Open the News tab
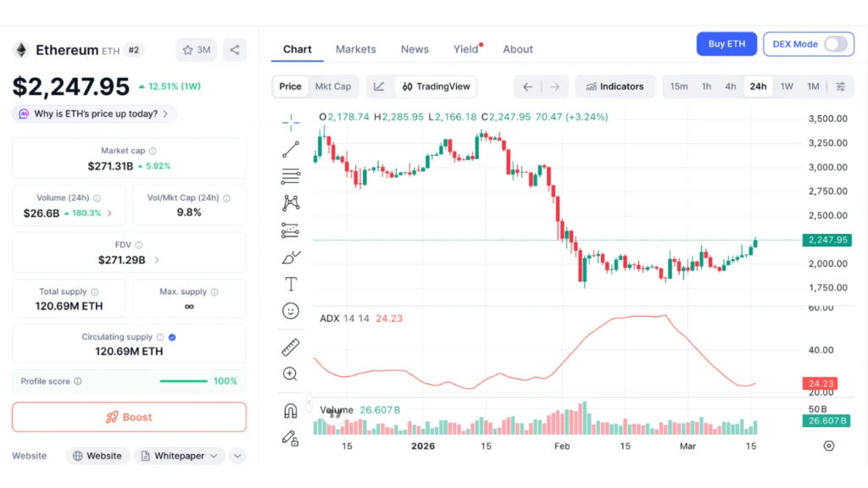 point(415,49)
